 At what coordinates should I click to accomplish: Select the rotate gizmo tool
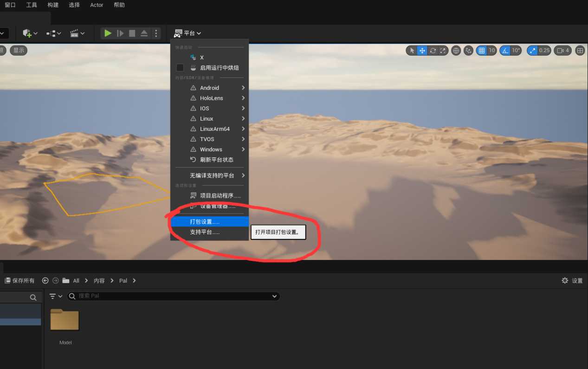click(433, 51)
